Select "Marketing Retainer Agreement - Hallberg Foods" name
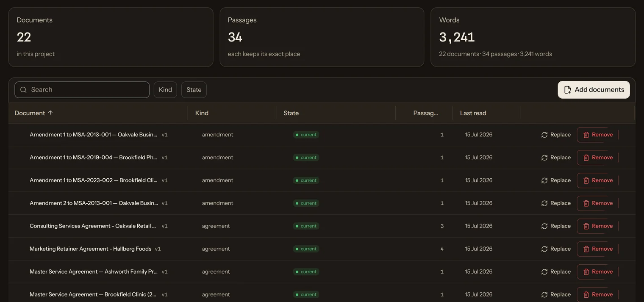The height and width of the screenshot is (302, 644). pos(90,249)
